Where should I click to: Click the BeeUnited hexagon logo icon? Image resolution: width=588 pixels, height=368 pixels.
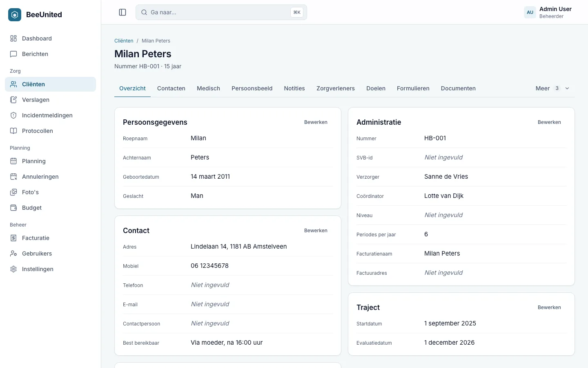tap(15, 15)
